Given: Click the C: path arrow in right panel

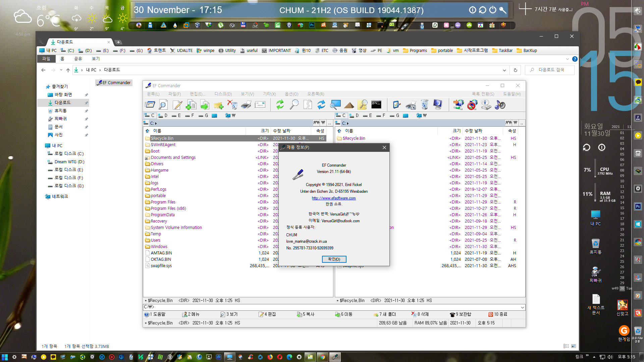Looking at the screenshot, I should pyautogui.click(x=348, y=123).
